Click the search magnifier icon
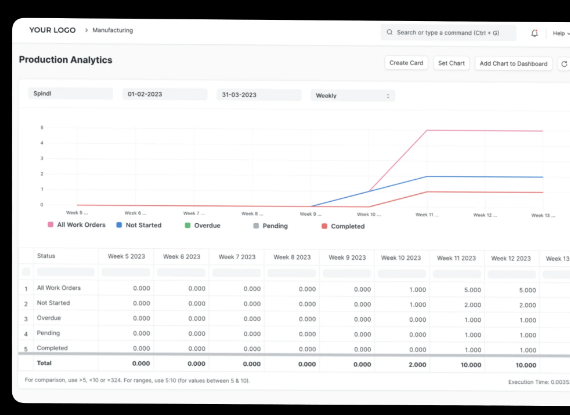570x415 pixels. point(389,32)
